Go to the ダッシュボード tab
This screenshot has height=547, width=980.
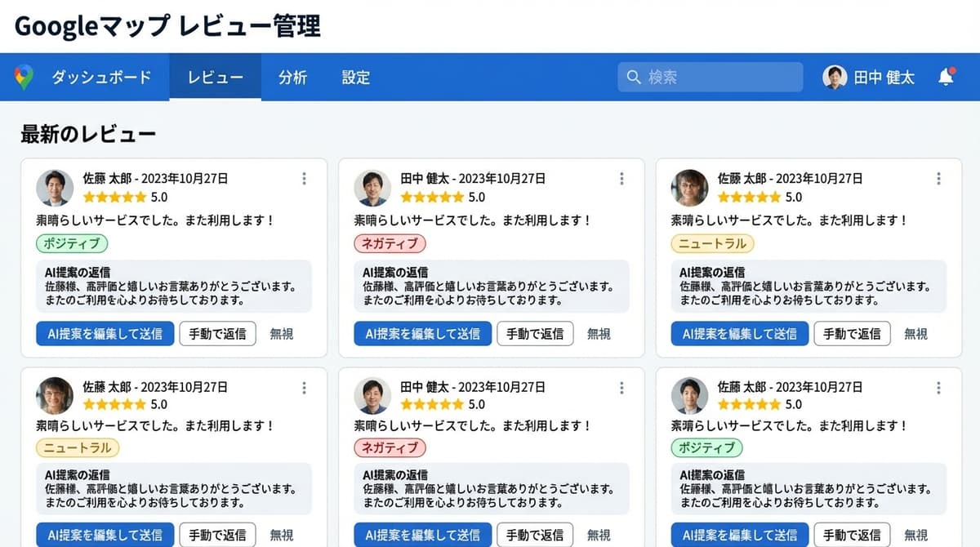click(x=101, y=78)
